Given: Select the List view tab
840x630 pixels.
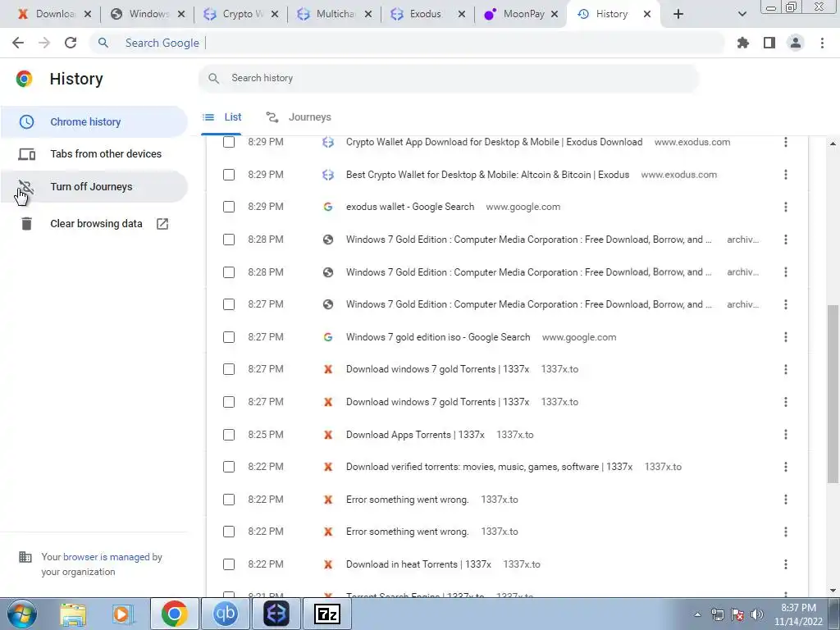Looking at the screenshot, I should point(221,117).
